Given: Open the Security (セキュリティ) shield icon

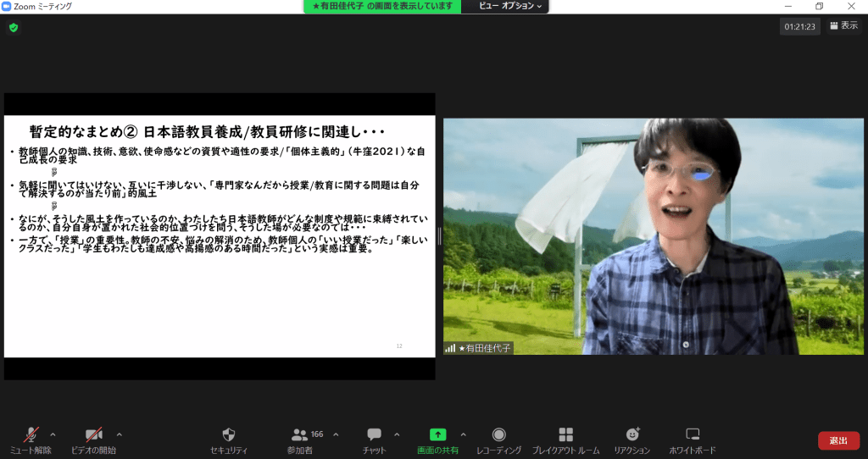Looking at the screenshot, I should point(228,435).
